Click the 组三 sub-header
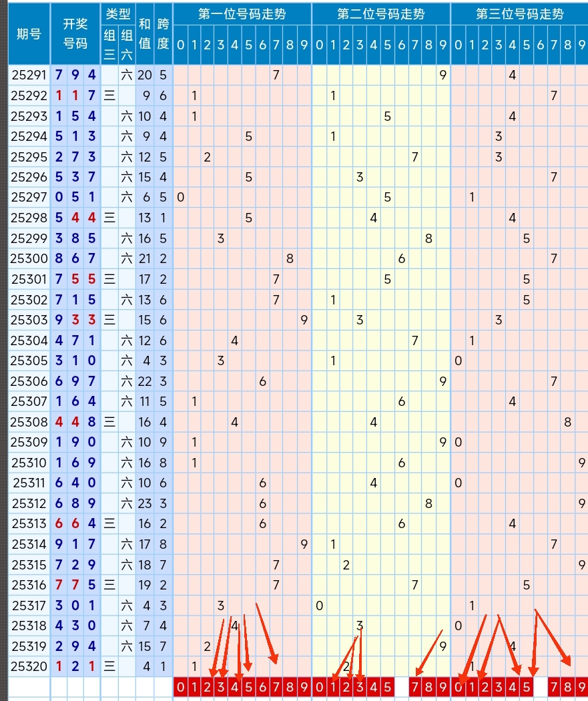Image resolution: width=588 pixels, height=701 pixels. tap(109, 45)
